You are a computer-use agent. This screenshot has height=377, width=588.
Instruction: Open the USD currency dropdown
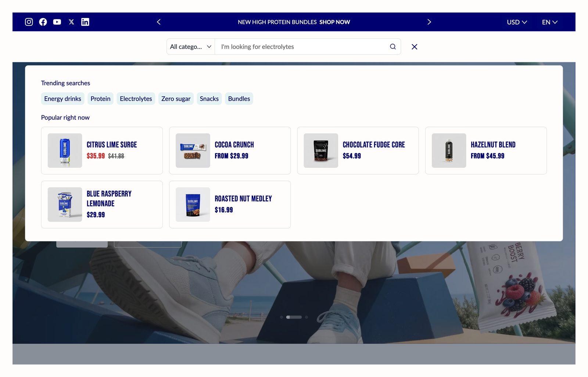tap(517, 22)
